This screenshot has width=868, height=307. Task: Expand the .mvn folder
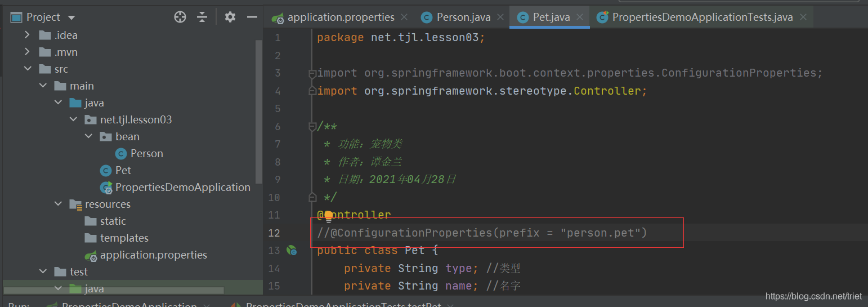tap(27, 52)
